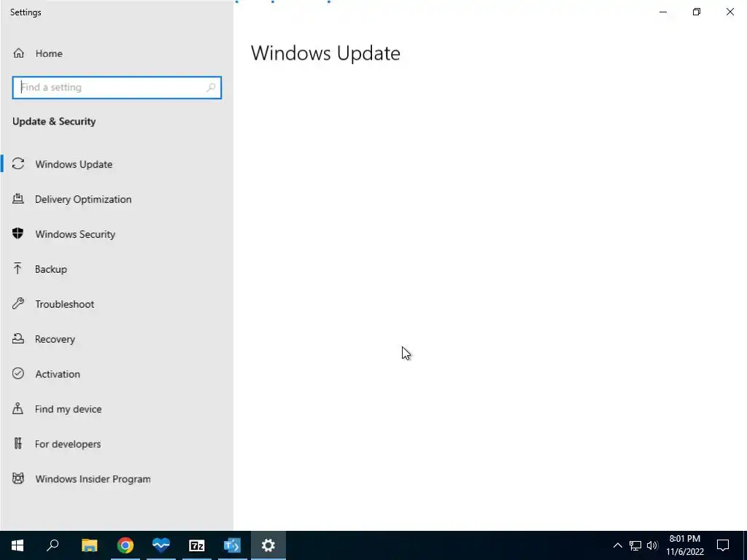Screen dimensions: 747x560
Task: Click the Settings gear in taskbar
Action: click(x=268, y=545)
